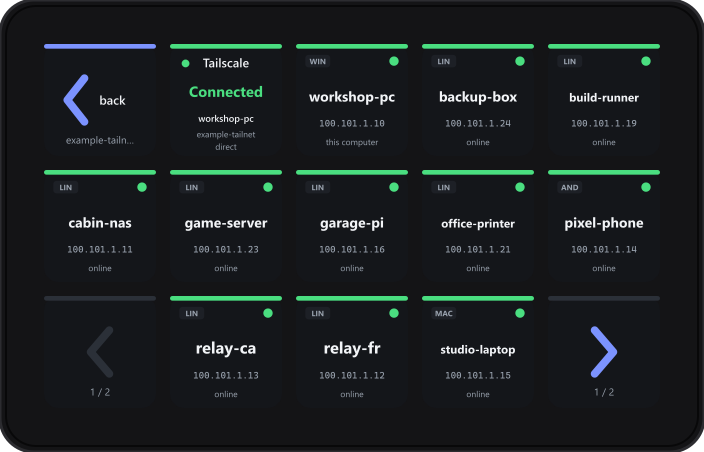Click page indicator under previous arrow
Viewport: 704px width, 452px height.
tap(100, 392)
